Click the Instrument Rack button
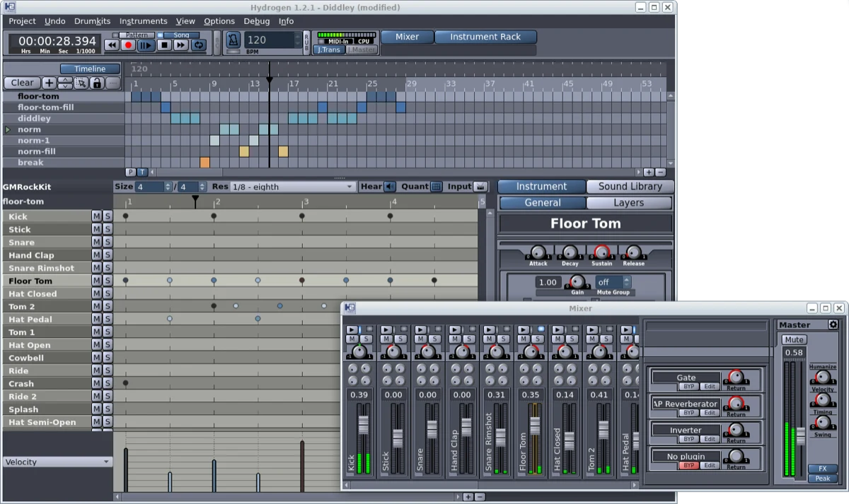The image size is (849, 504). 485,37
